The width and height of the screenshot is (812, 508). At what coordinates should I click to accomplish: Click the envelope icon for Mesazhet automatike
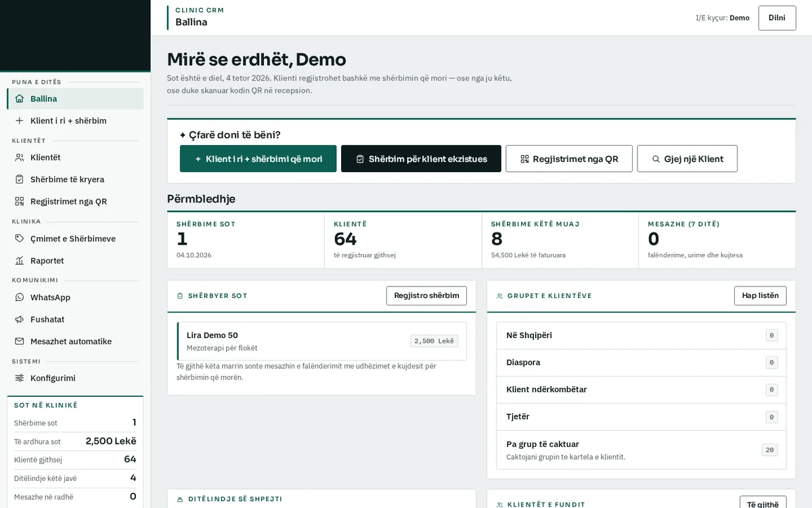pos(19,341)
